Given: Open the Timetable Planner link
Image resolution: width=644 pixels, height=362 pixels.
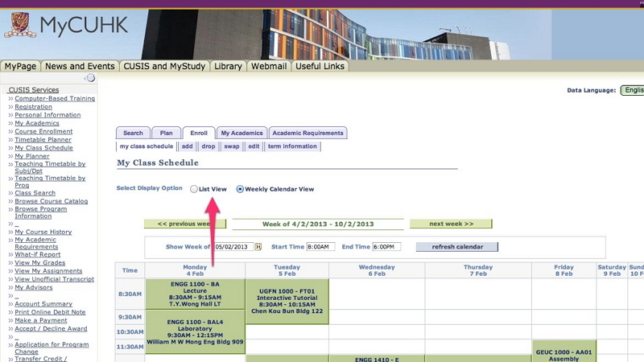Looking at the screenshot, I should pyautogui.click(x=43, y=139).
